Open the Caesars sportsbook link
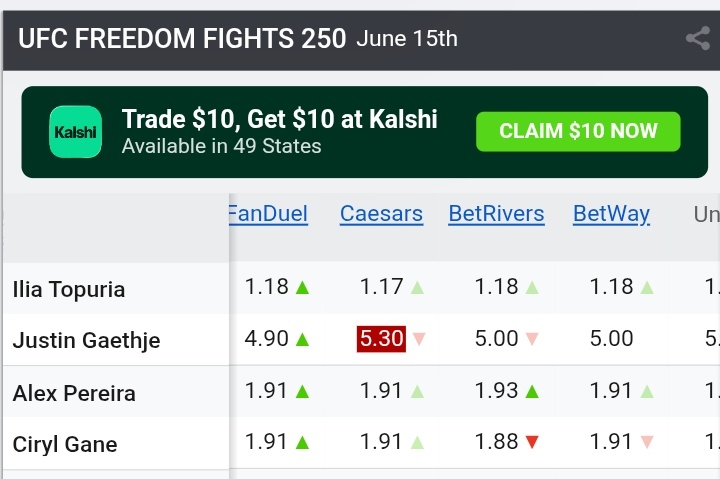Viewport: 720px width, 479px height. (x=381, y=214)
